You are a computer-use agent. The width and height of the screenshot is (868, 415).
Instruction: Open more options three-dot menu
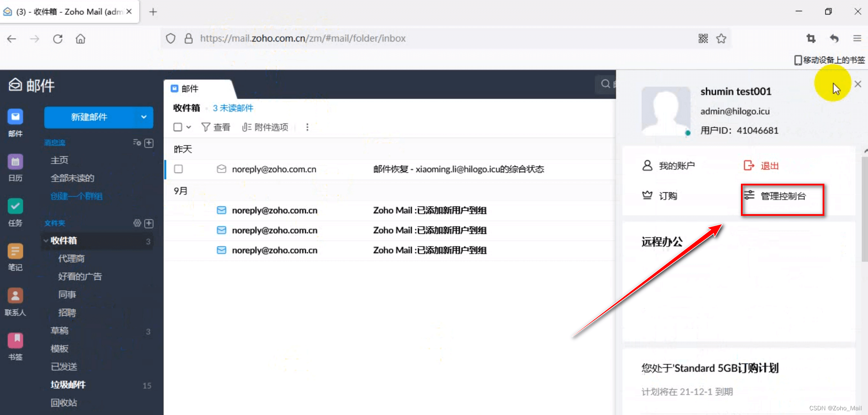tap(307, 127)
